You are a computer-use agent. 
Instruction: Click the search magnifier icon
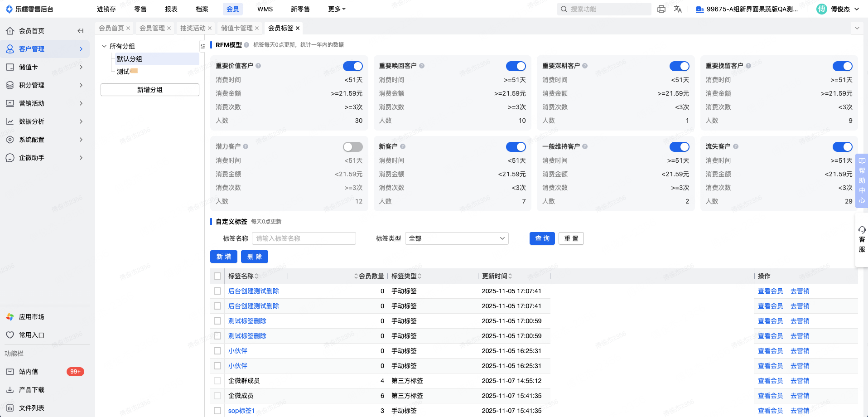(564, 9)
